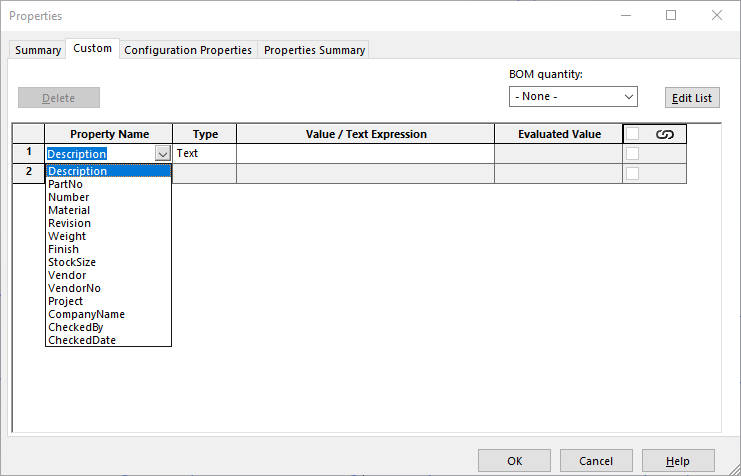This screenshot has height=476, width=741.
Task: Choose PartNo from the dropdown list
Action: tap(68, 184)
